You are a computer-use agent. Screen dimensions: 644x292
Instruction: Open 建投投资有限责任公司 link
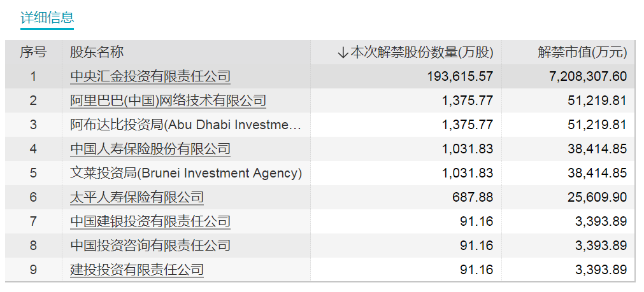tap(137, 270)
